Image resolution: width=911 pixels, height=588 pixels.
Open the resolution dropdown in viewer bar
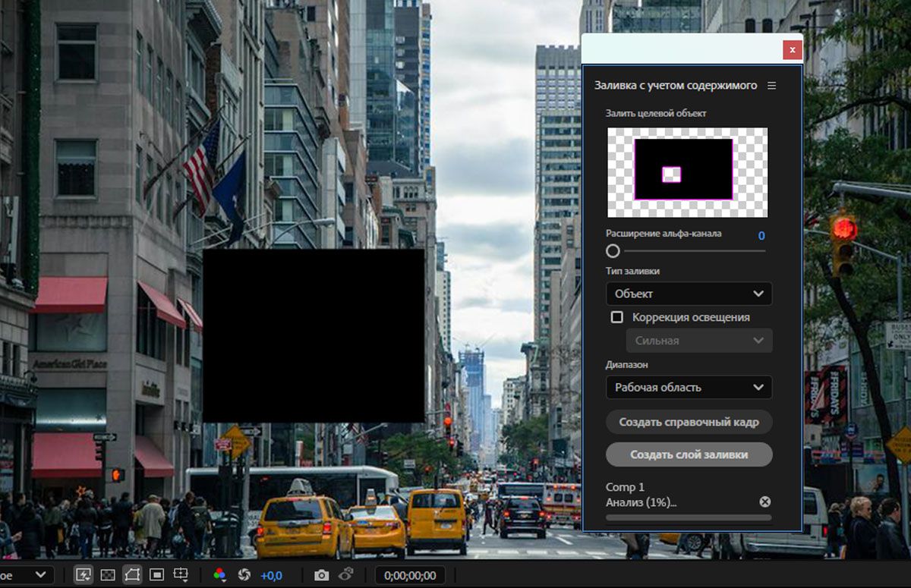(x=27, y=575)
